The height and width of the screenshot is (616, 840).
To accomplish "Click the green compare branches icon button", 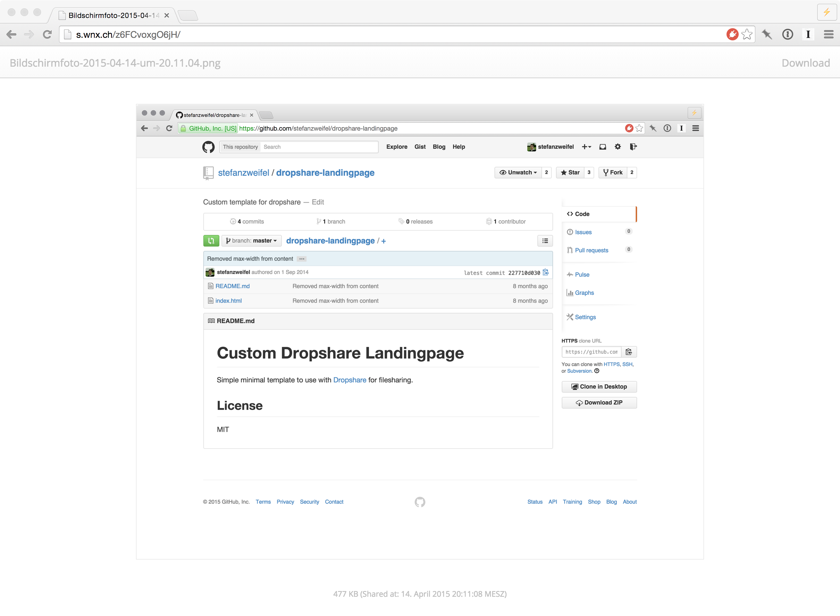I will 211,241.
